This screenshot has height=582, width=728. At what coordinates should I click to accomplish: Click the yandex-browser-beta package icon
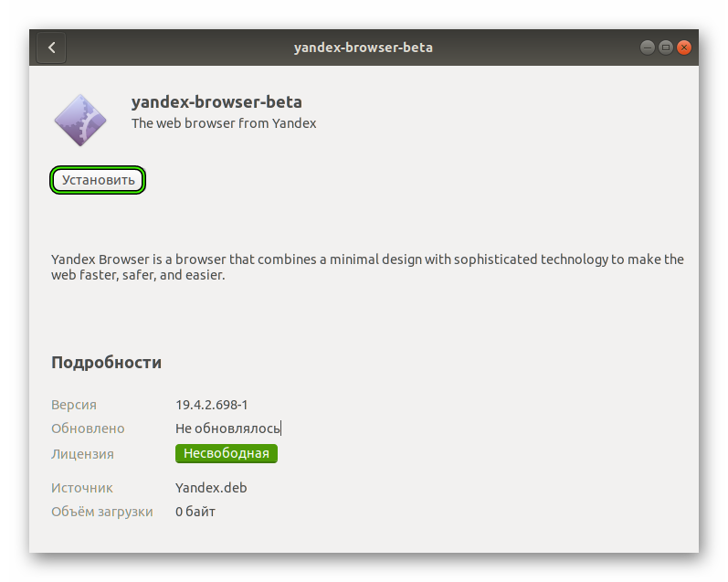tap(80, 120)
